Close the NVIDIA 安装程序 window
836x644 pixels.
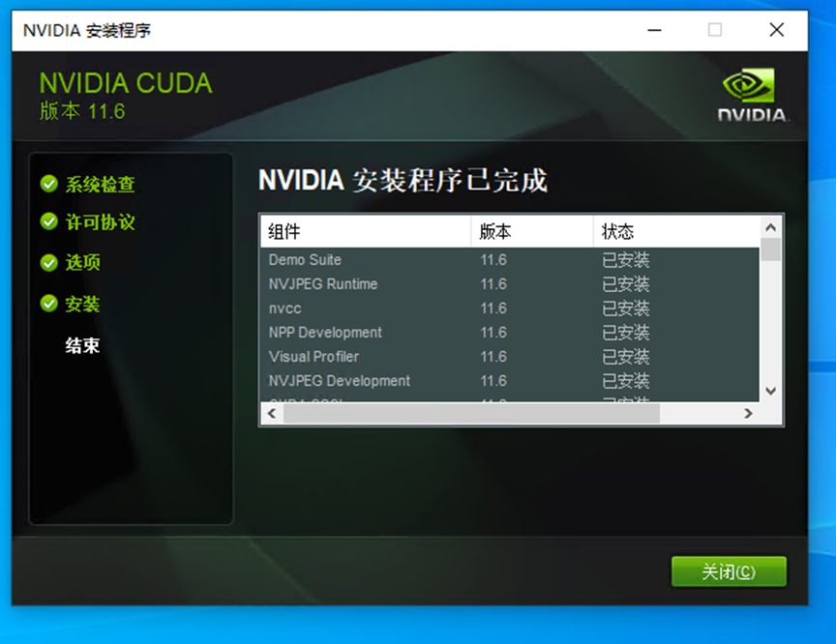[776, 30]
